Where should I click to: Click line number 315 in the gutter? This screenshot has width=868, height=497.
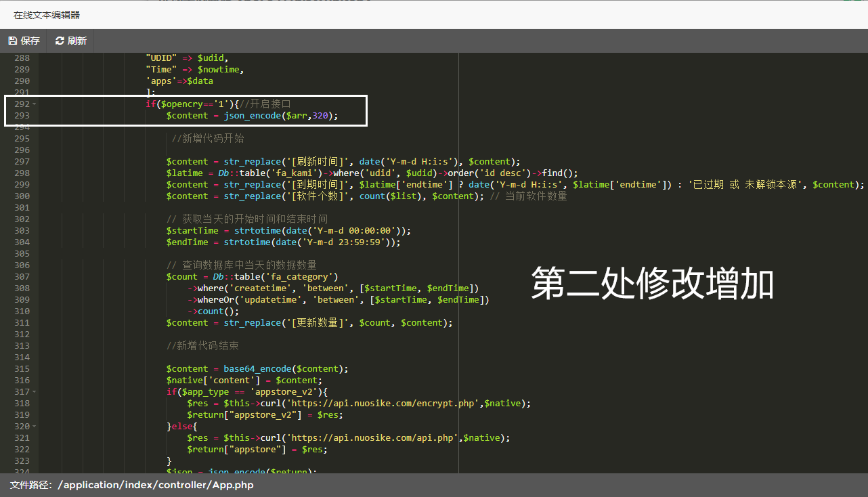[x=22, y=368]
